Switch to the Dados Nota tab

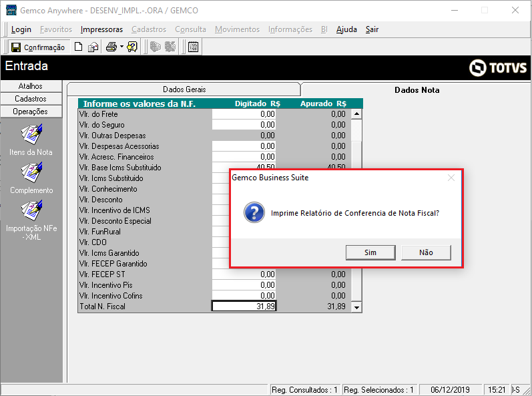417,90
